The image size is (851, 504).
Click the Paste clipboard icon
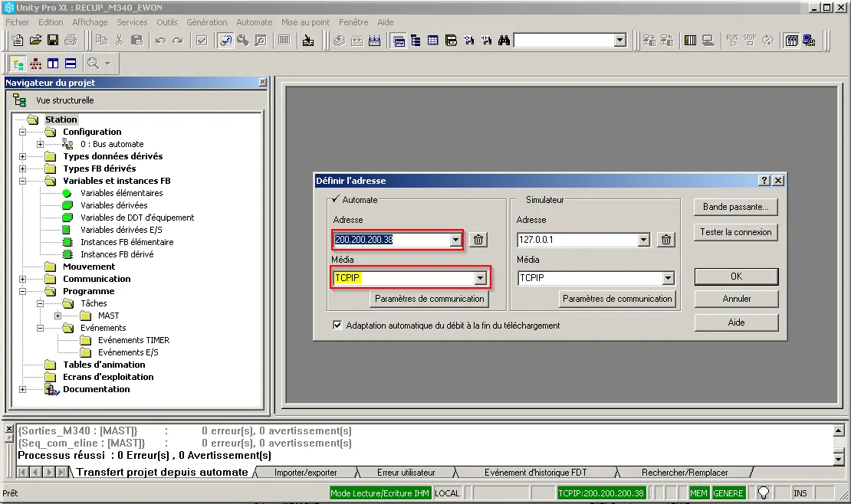(x=136, y=40)
